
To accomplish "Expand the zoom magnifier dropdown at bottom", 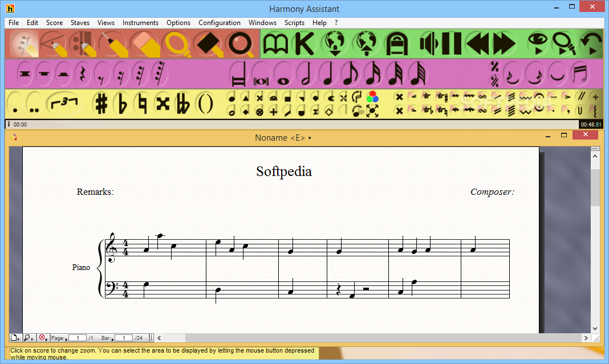I will (29, 338).
